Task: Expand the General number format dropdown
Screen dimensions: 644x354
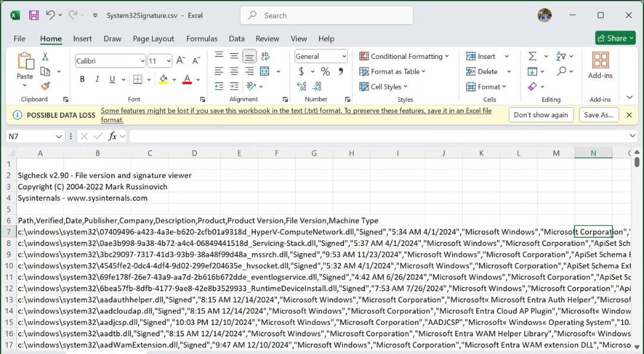Action: click(x=344, y=56)
